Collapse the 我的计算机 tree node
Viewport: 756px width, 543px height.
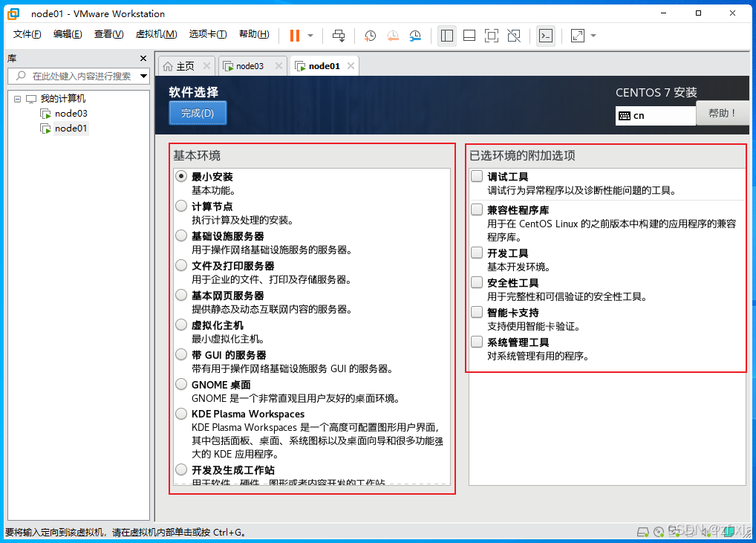point(17,99)
